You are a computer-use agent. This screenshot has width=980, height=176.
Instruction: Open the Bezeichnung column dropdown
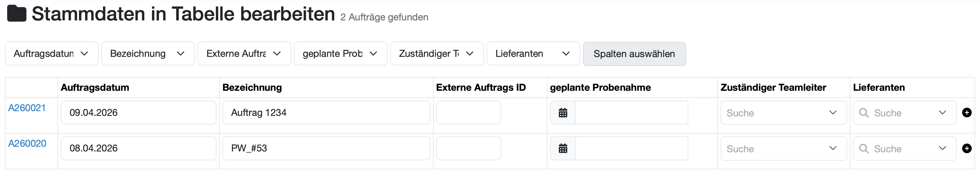coord(148,53)
